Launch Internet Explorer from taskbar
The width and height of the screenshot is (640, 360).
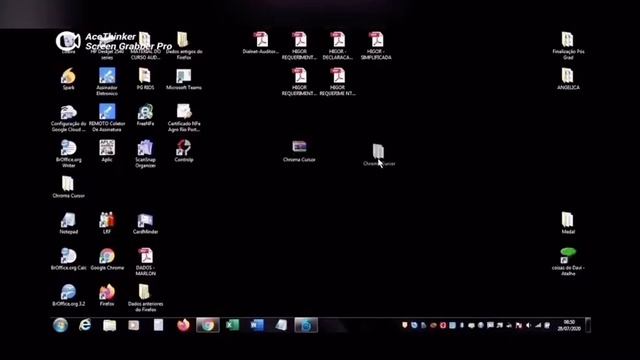pos(85,325)
